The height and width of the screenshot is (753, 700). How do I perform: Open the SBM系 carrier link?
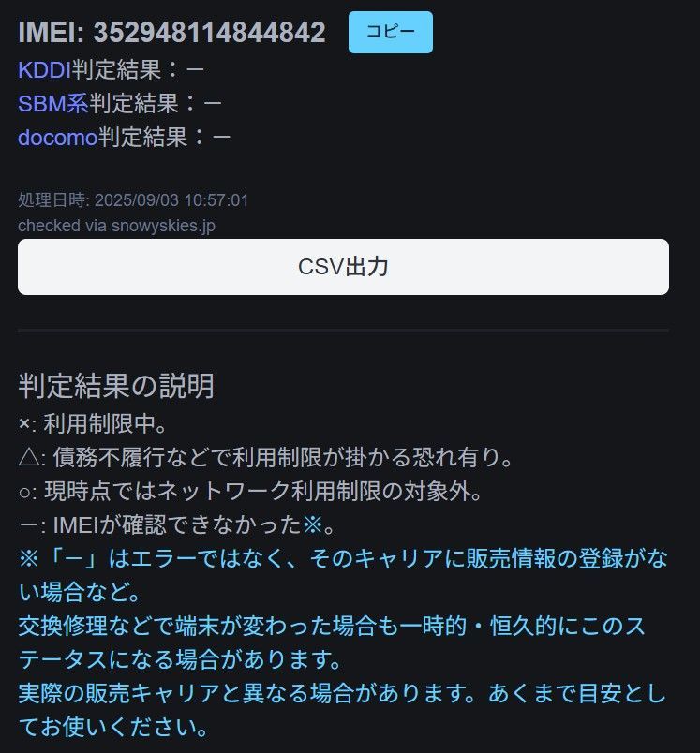(x=52, y=104)
